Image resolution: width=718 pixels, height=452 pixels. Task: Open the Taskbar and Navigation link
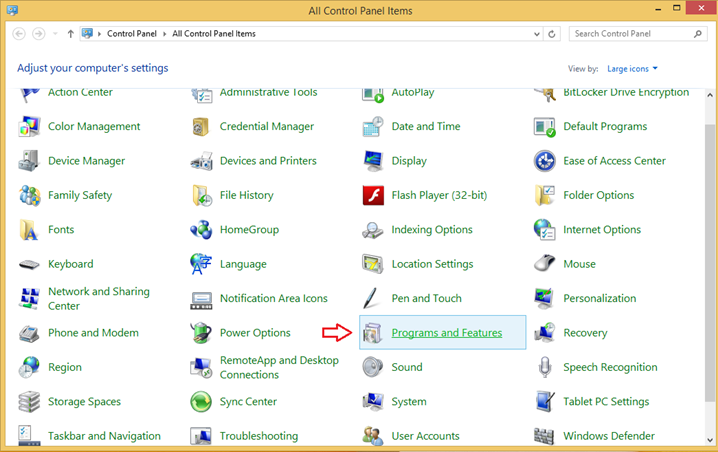pyautogui.click(x=104, y=436)
